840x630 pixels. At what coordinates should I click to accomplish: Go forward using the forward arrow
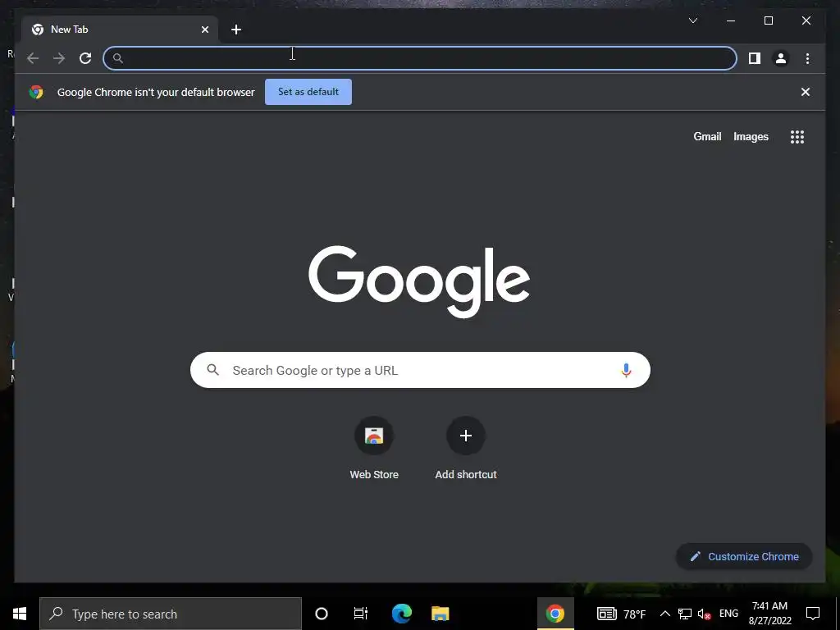click(x=59, y=58)
